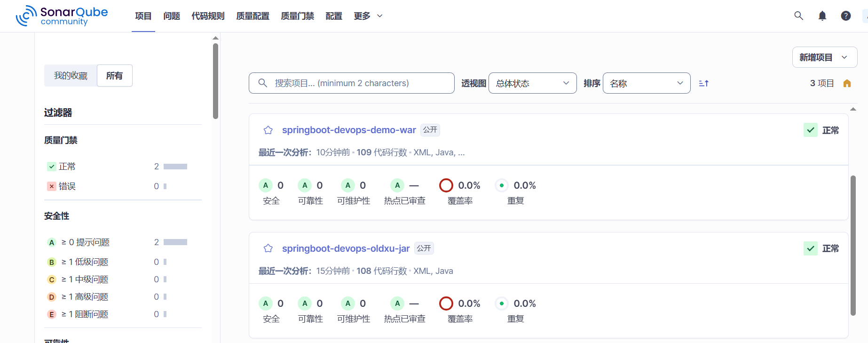
Task: Star the springboot-devops-oldxu-jar project
Action: click(x=268, y=248)
